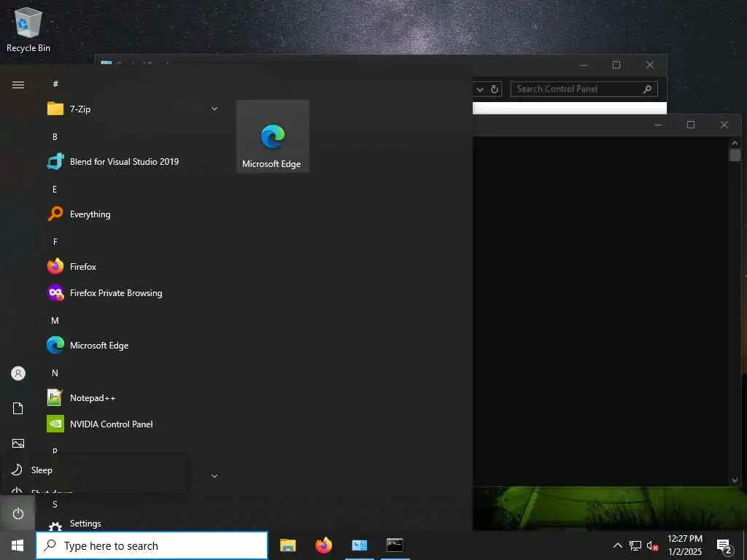Click the Microsoft Edge pinned tile
This screenshot has width=747, height=560.
pyautogui.click(x=273, y=136)
